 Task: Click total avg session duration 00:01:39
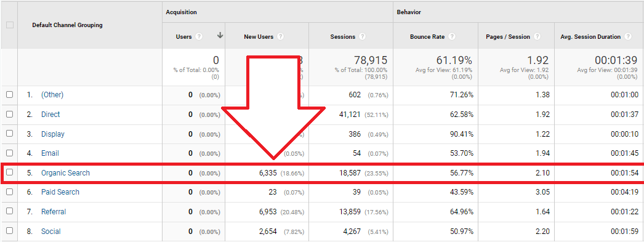[x=616, y=60]
